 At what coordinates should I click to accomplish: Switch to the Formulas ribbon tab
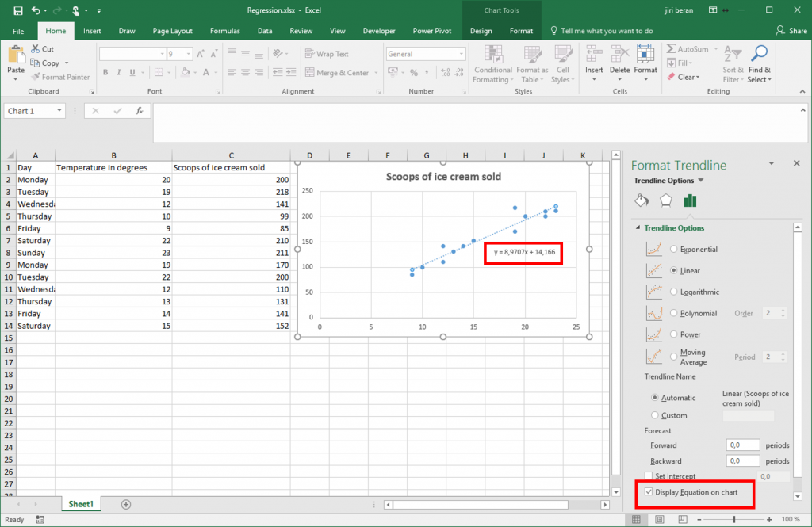click(224, 30)
